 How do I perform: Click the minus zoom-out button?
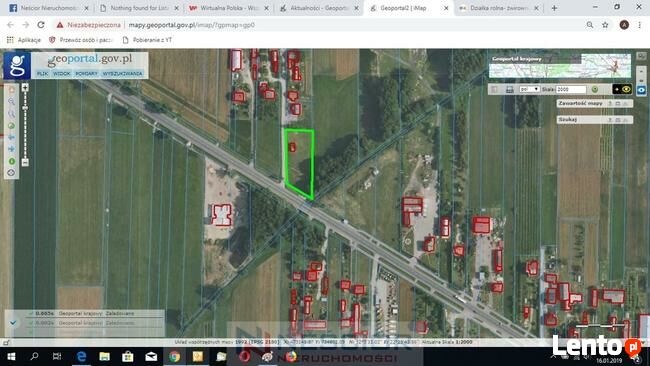25,162
